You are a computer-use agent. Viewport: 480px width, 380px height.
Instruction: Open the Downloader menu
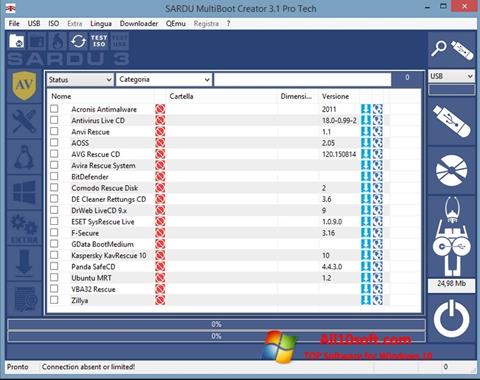tap(139, 24)
